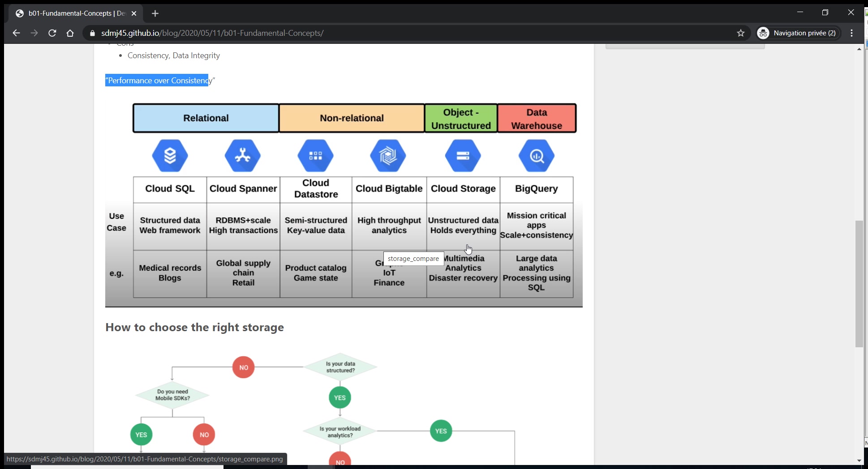The height and width of the screenshot is (469, 868).
Task: Click the green Object - Unstructured header
Action: click(x=461, y=119)
